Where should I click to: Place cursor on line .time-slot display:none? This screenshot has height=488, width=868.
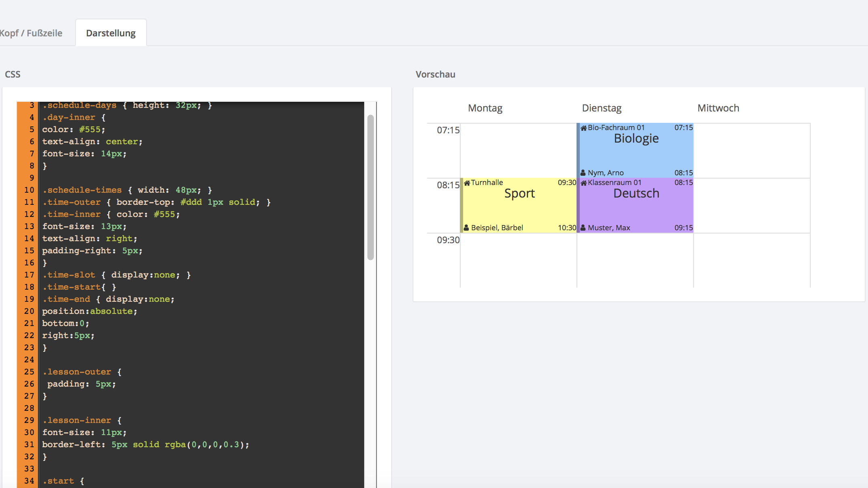[x=116, y=275]
